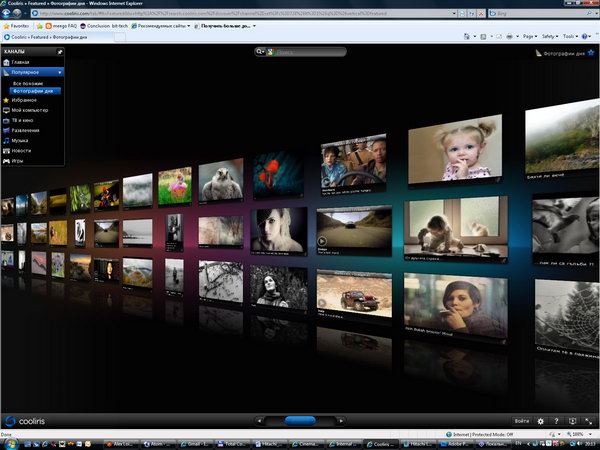The height and width of the screenshot is (450, 600).
Task: Open Мой компьютер channel
Action: (27, 111)
